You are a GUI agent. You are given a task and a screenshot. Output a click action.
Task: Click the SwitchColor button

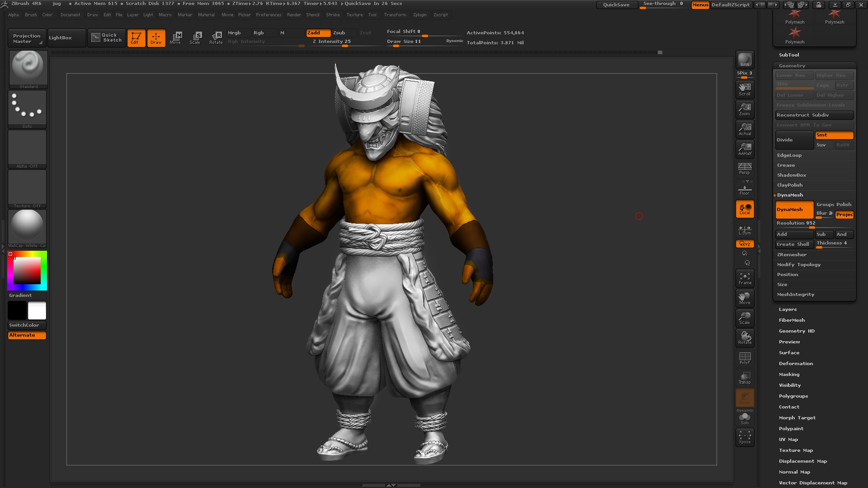click(x=27, y=325)
